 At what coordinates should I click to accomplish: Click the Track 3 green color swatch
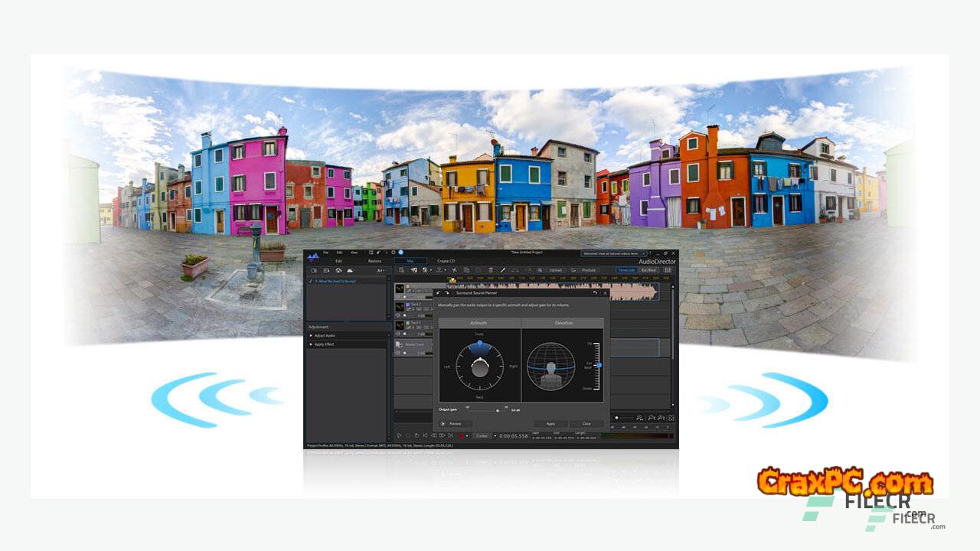tap(407, 322)
